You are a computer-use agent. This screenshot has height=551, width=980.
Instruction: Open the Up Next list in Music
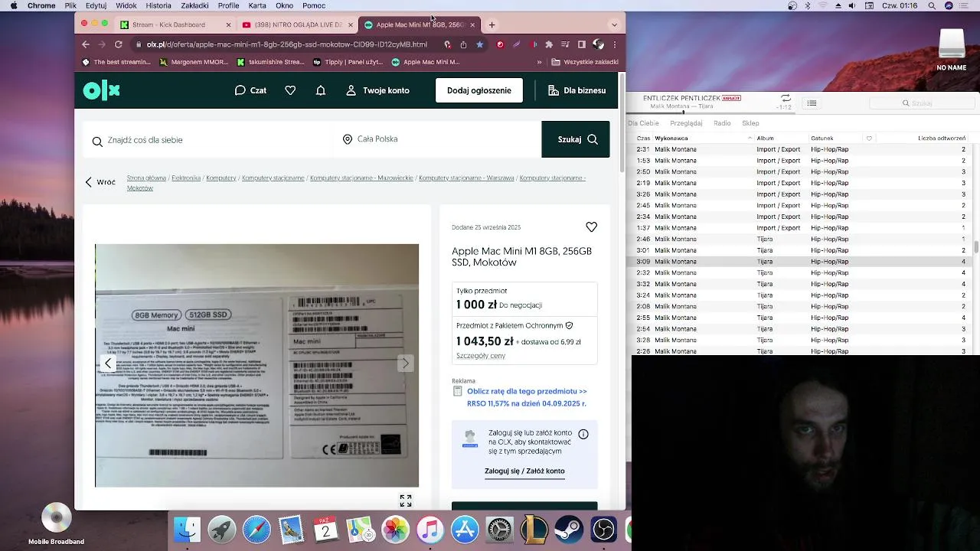[x=812, y=103]
